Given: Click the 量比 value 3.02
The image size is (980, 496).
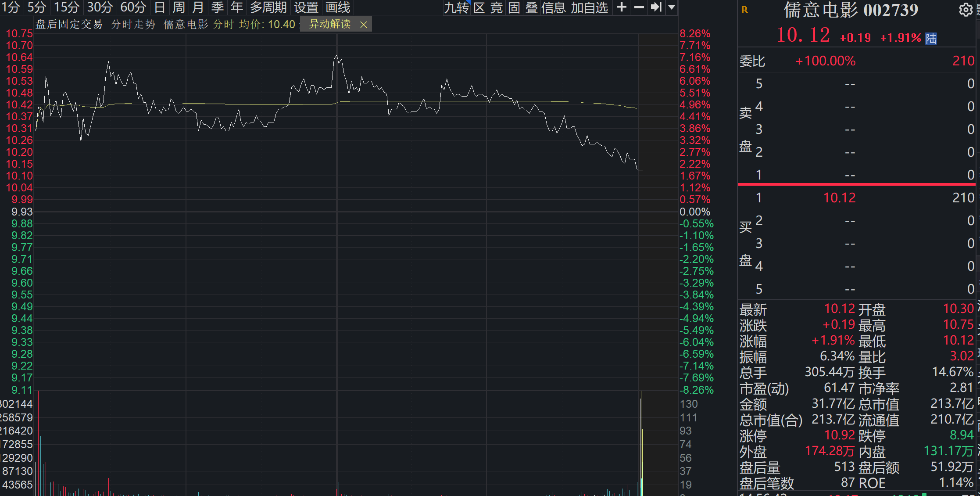Looking at the screenshot, I should tap(962, 356).
